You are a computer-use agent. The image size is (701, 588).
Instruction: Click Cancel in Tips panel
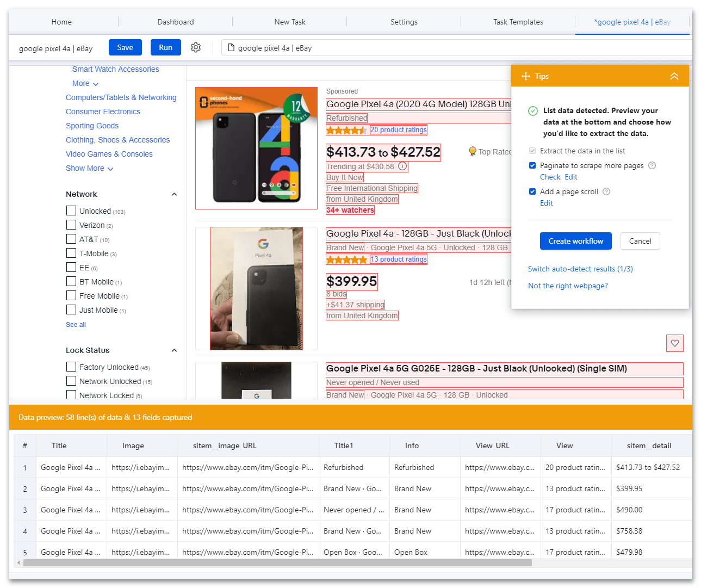click(x=640, y=241)
